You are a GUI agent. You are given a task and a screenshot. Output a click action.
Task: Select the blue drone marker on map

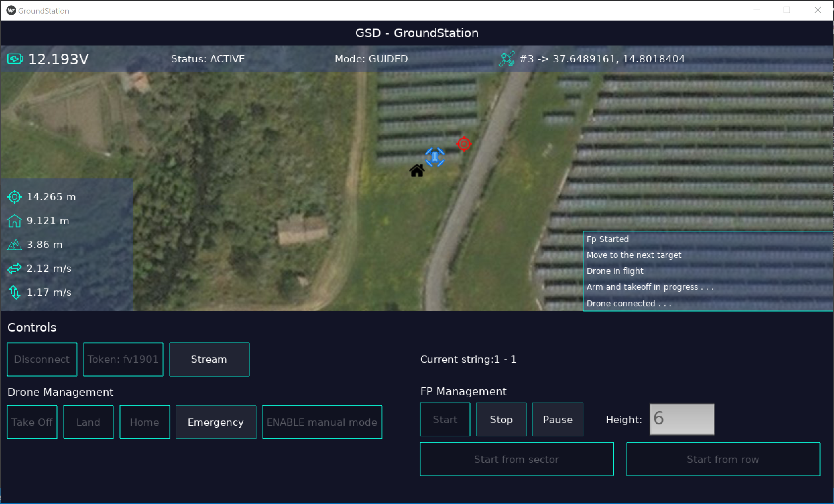[435, 157]
